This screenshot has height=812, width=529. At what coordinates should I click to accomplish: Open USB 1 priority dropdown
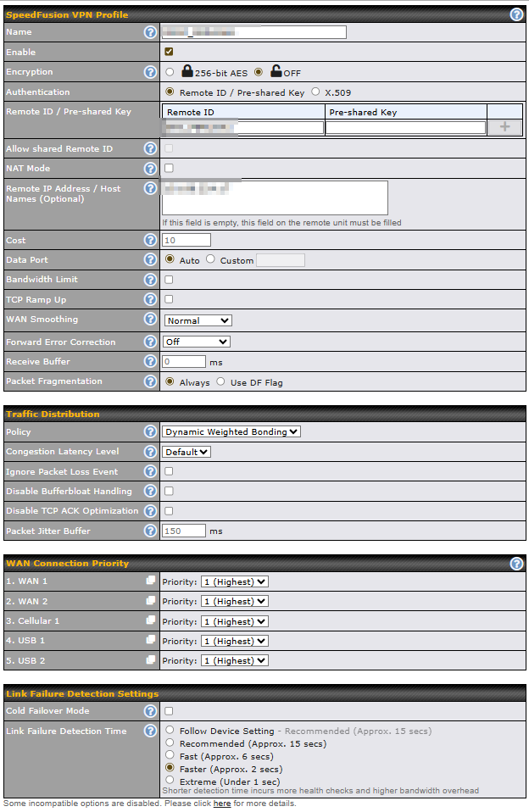pyautogui.click(x=235, y=641)
